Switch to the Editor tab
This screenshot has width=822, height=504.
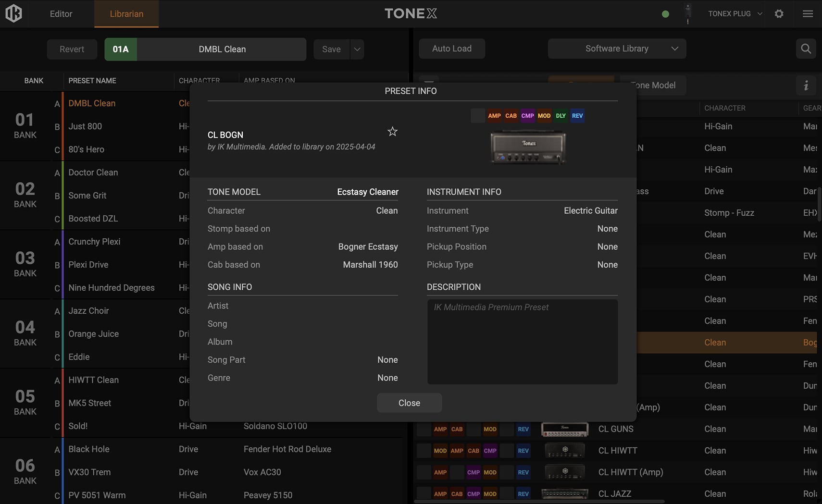pos(61,14)
